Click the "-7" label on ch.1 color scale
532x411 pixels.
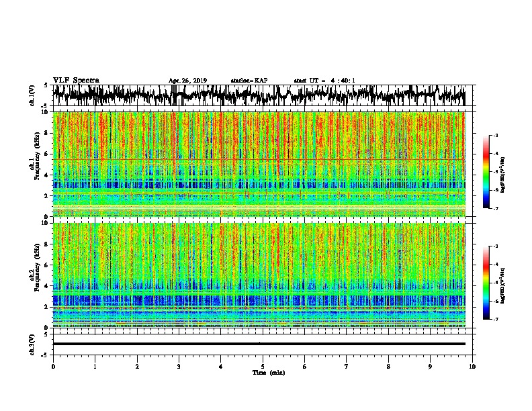coord(495,208)
